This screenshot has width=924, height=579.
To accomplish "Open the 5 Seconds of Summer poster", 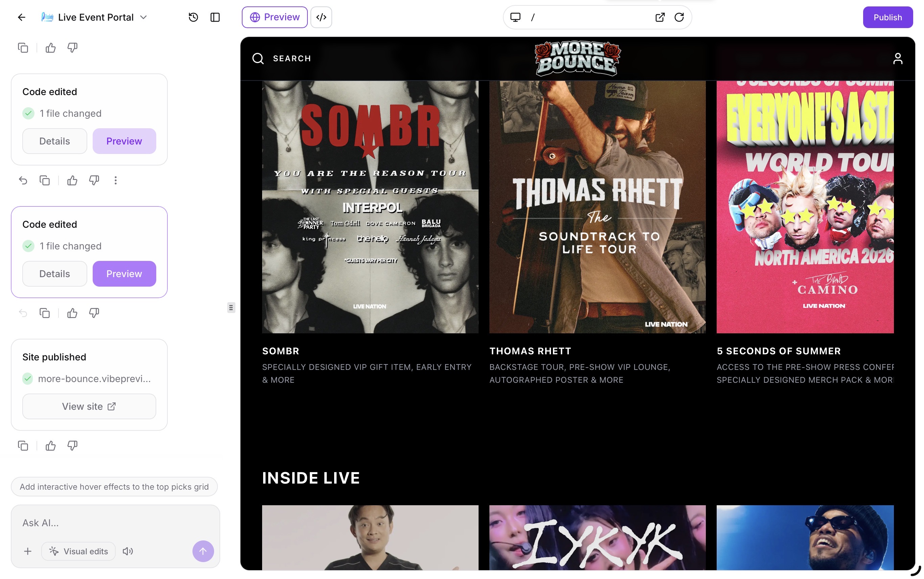I will tap(805, 207).
